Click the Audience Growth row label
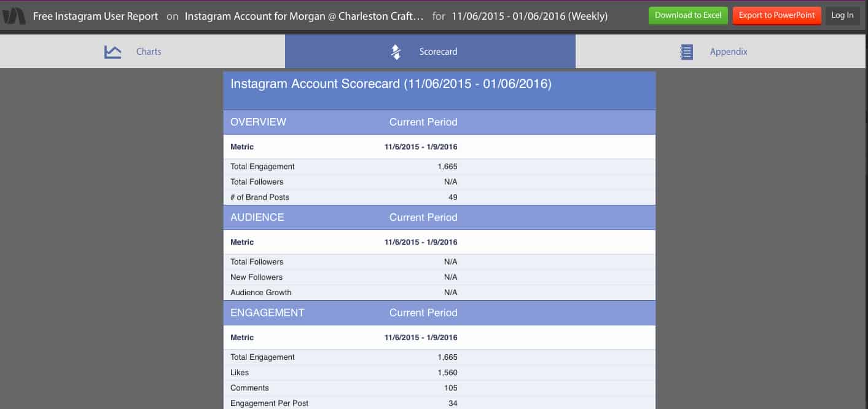Screen dimensions: 868x409 (x=260, y=293)
